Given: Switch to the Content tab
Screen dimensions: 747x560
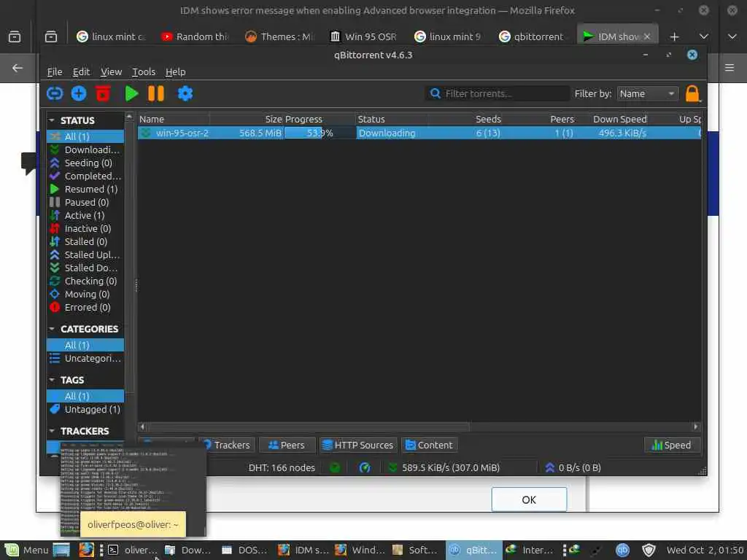Looking at the screenshot, I should 429,445.
